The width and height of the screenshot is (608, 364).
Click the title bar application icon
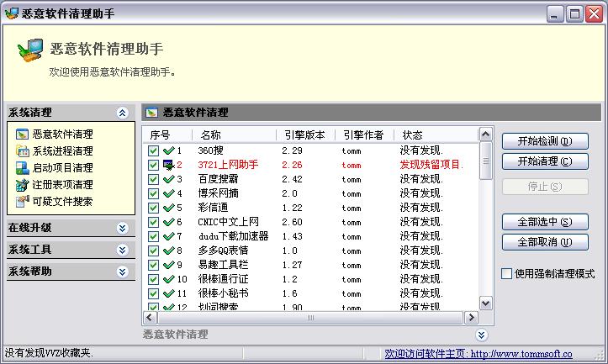(x=11, y=13)
